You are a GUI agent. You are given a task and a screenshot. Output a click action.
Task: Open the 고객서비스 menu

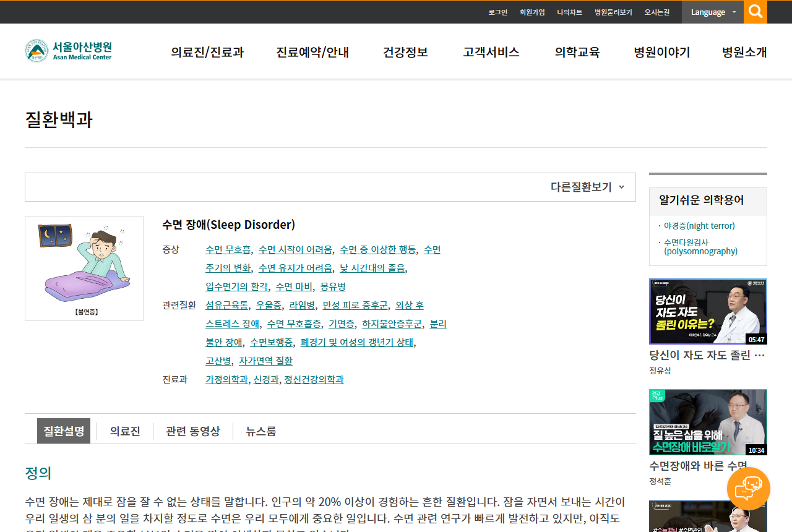pos(491,53)
